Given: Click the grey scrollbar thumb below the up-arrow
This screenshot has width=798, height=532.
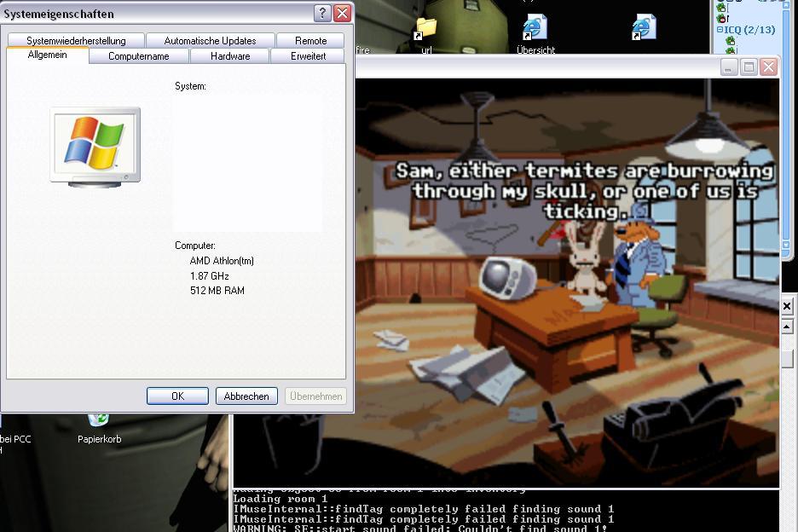Looking at the screenshot, I should click(787, 359).
